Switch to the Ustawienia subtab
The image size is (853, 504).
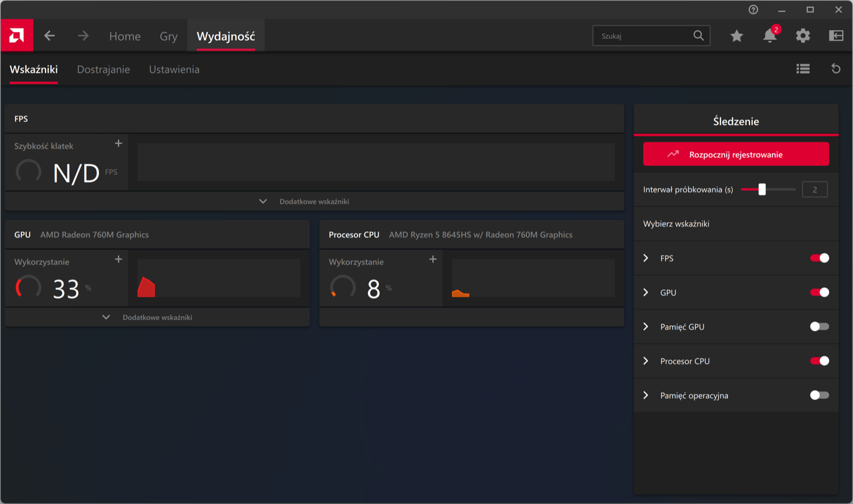pyautogui.click(x=174, y=69)
